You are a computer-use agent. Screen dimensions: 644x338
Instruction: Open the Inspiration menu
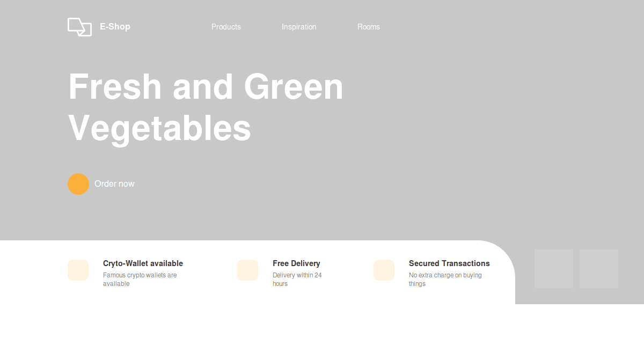point(299,26)
